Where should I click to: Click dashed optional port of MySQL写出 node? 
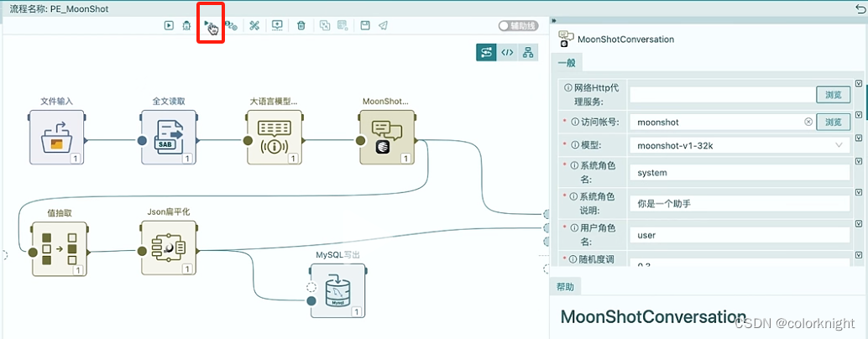[311, 286]
